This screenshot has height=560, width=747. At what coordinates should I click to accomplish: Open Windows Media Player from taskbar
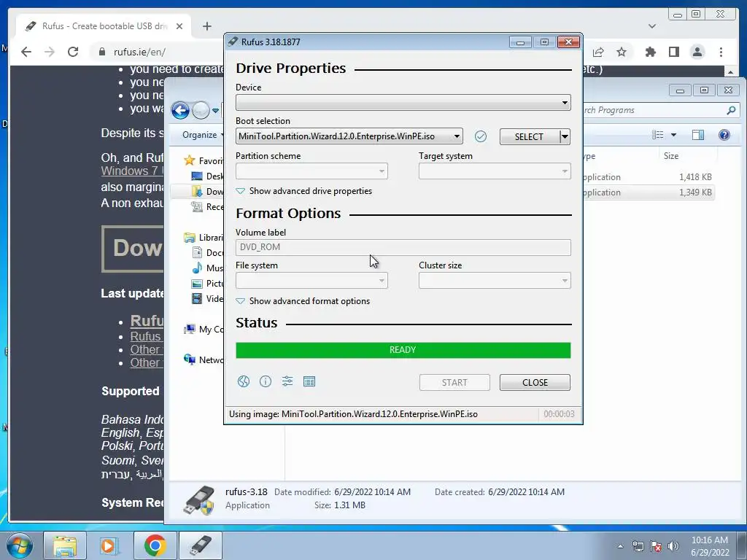109,545
